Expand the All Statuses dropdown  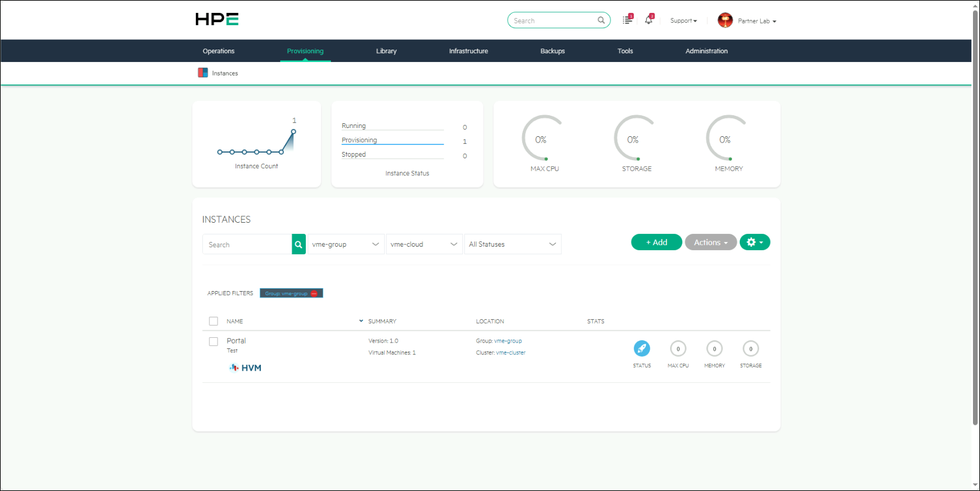(x=513, y=244)
